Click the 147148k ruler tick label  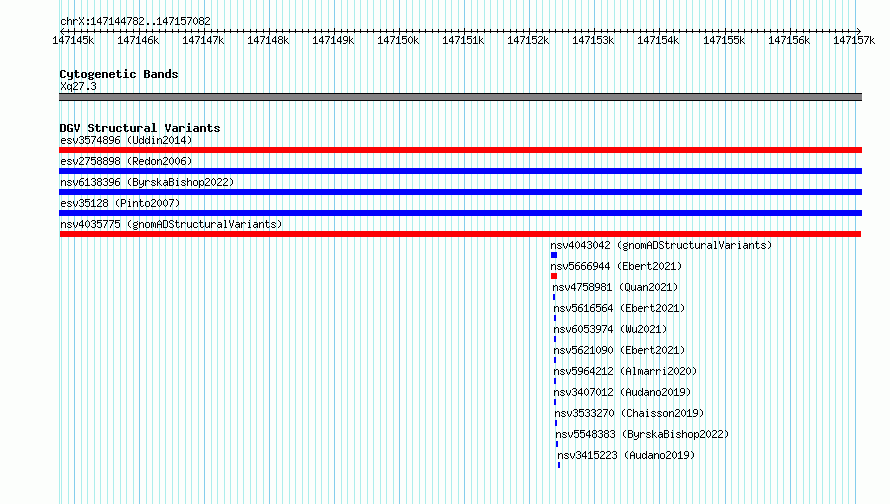[x=268, y=40]
